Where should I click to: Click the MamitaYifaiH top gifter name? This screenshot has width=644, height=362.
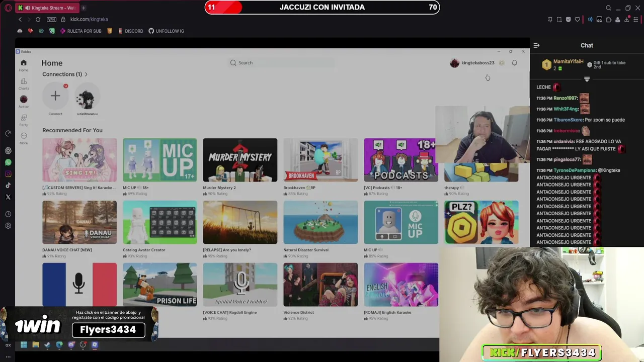coord(568,62)
